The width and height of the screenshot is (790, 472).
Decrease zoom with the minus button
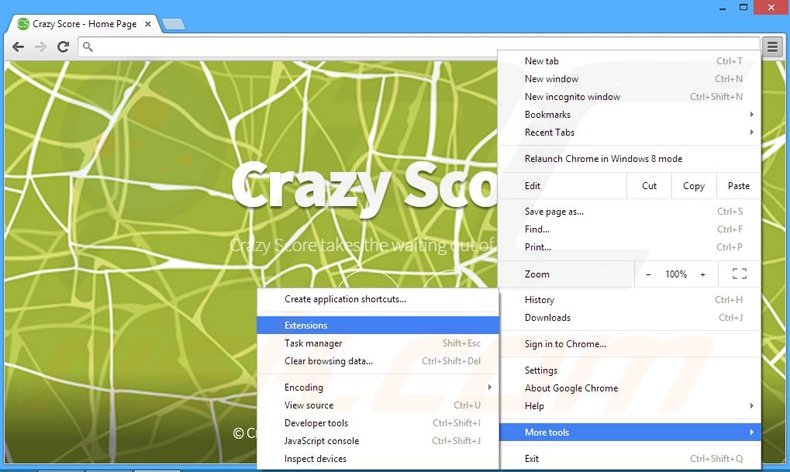point(648,274)
